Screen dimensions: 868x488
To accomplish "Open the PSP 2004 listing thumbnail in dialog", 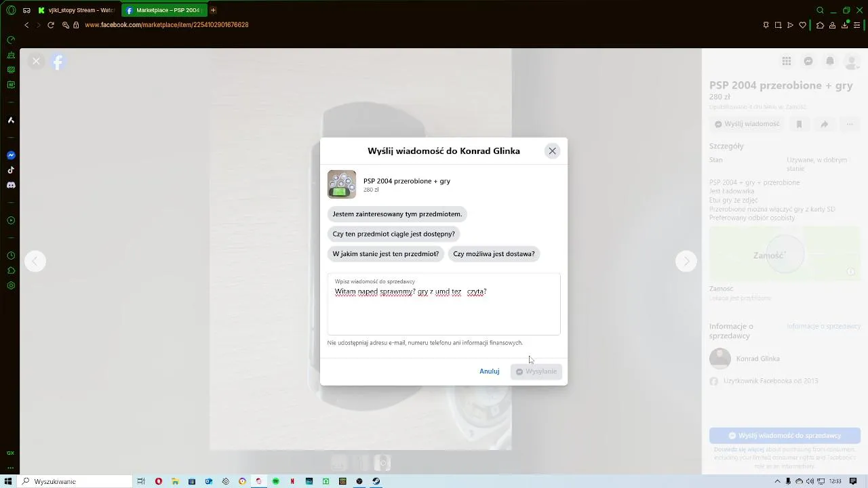I will click(x=342, y=184).
